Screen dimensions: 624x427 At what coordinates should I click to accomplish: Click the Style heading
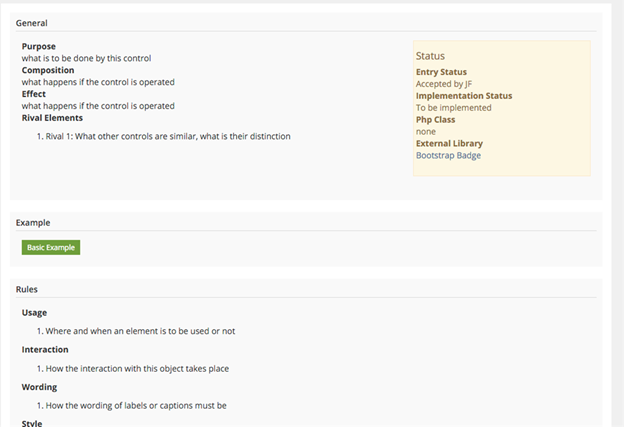coord(32,422)
